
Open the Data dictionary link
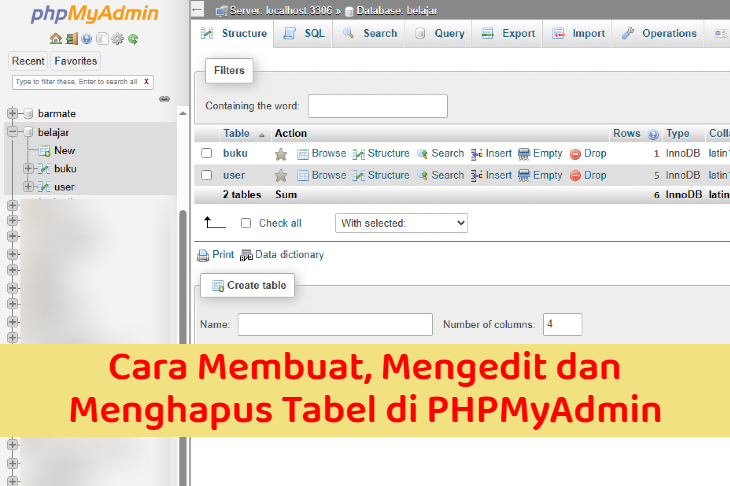tap(282, 255)
